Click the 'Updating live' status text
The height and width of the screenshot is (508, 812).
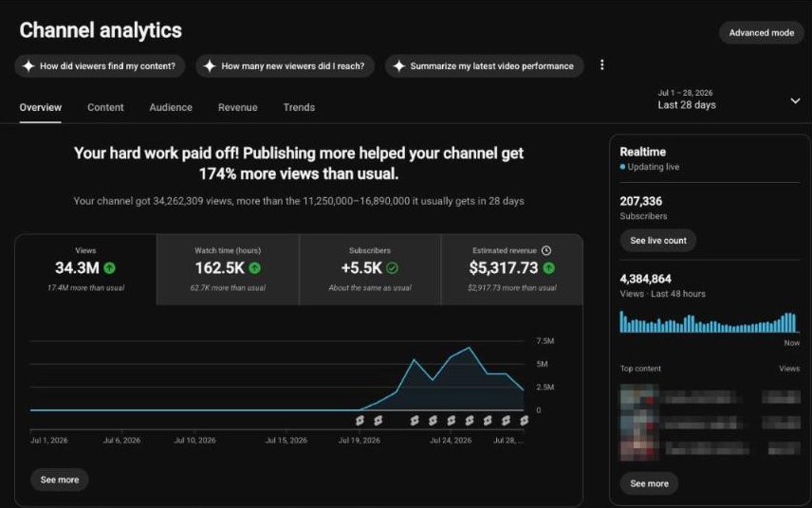pos(653,167)
